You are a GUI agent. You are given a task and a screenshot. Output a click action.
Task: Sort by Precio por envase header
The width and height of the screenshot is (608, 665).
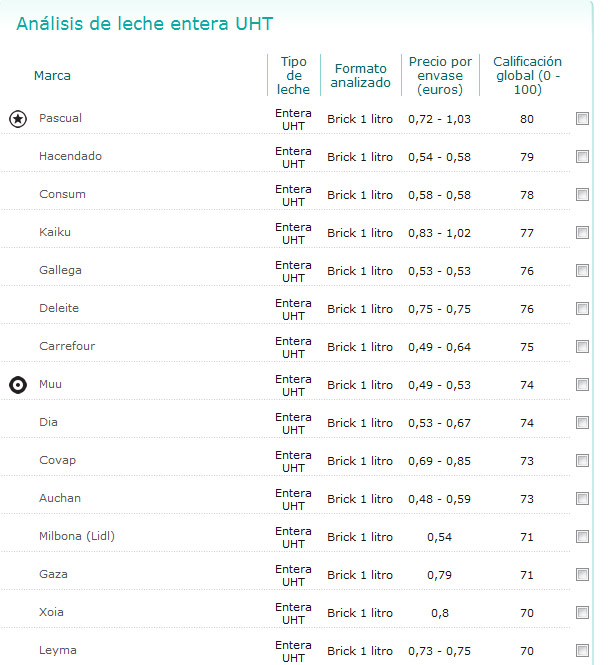(x=440, y=76)
